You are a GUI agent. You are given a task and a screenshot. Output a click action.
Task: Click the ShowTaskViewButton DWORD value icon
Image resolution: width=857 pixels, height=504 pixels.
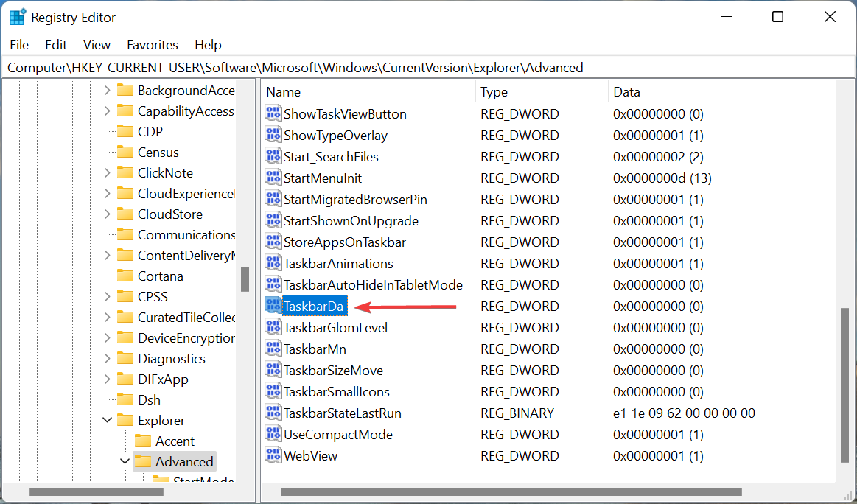[x=273, y=113]
